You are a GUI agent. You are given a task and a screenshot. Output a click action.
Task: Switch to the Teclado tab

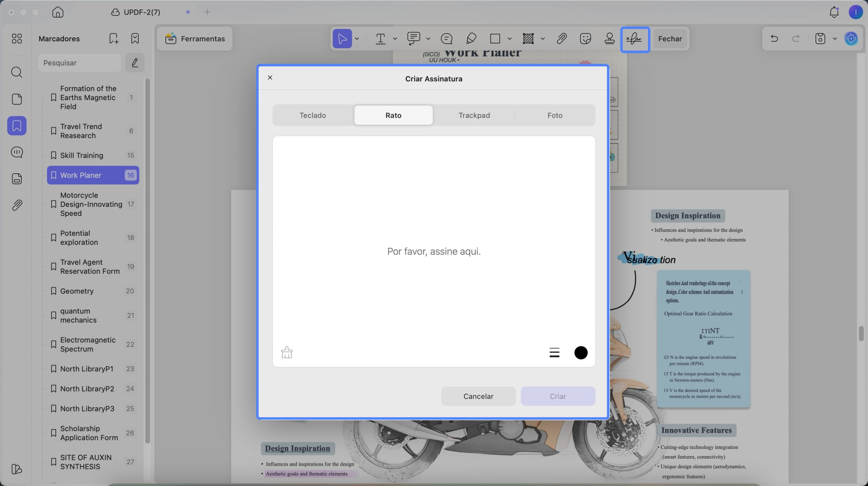coord(313,115)
